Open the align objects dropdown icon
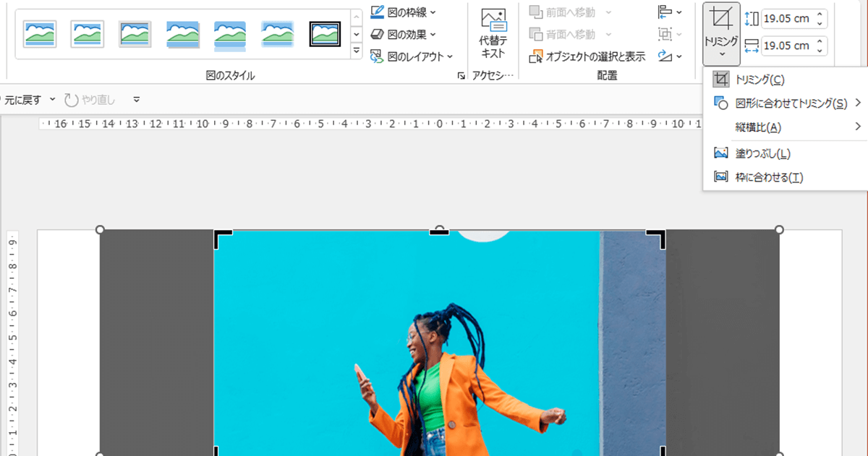This screenshot has height=456, width=868. (x=670, y=12)
